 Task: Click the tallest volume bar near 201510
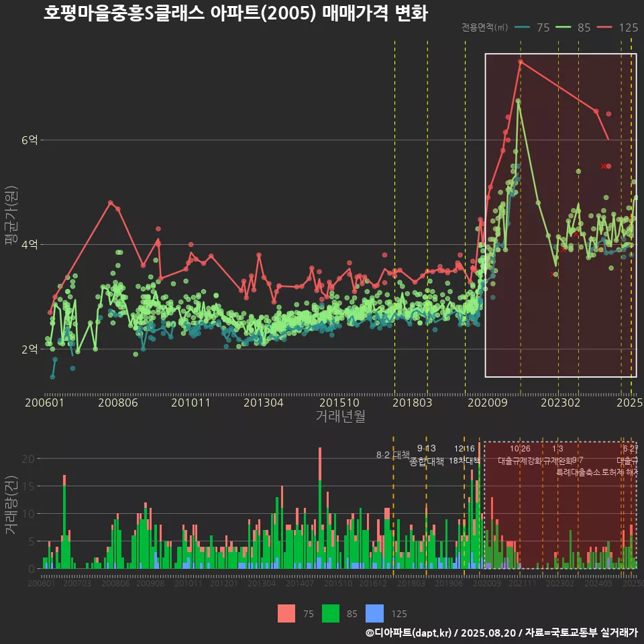pos(320,508)
